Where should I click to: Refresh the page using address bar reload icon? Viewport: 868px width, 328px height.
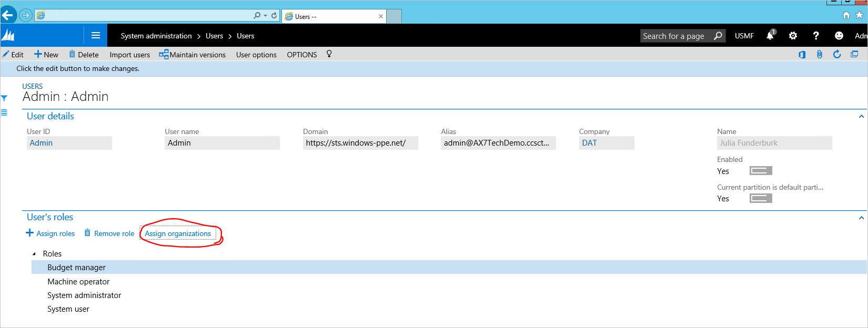click(x=274, y=16)
